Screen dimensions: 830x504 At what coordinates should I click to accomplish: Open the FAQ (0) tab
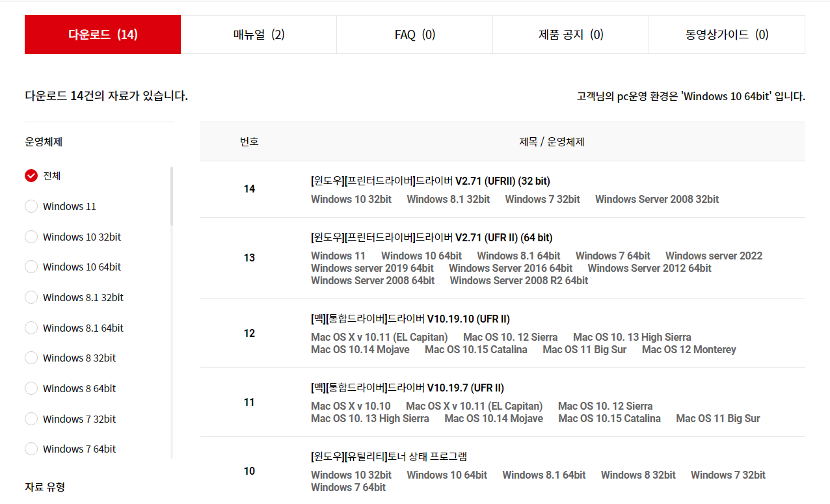click(x=415, y=34)
